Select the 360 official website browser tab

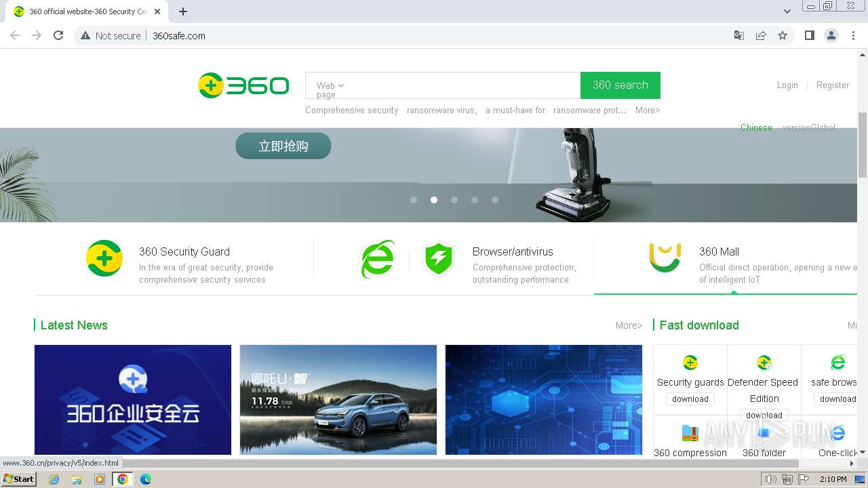coord(88,12)
